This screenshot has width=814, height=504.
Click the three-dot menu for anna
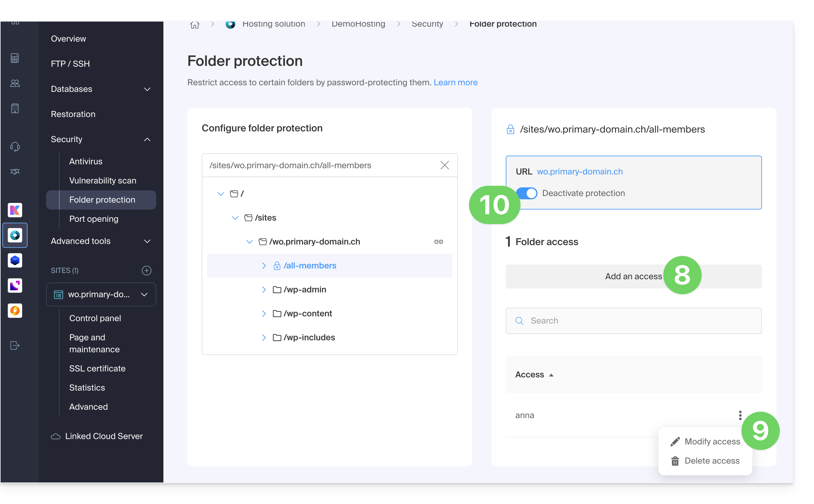tap(740, 415)
